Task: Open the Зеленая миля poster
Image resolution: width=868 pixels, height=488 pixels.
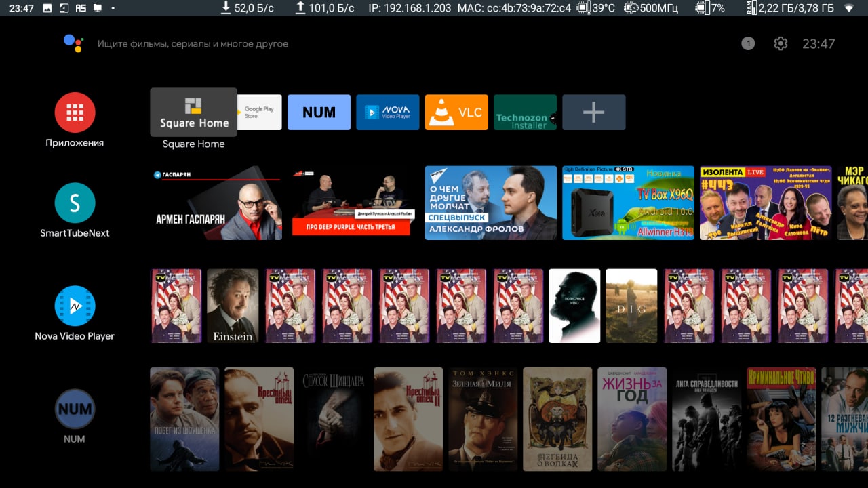Action: coord(483,419)
